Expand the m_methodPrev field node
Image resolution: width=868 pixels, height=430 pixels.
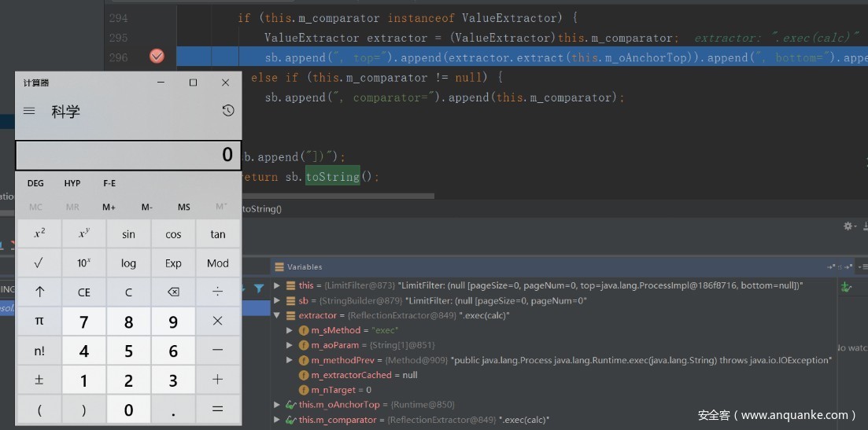pyautogui.click(x=290, y=360)
